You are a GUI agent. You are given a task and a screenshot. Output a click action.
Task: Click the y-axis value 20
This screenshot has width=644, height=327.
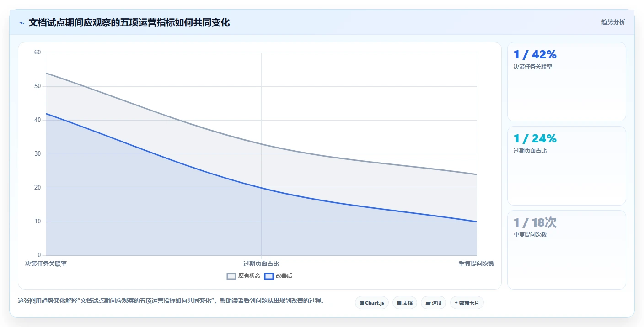(x=38, y=188)
